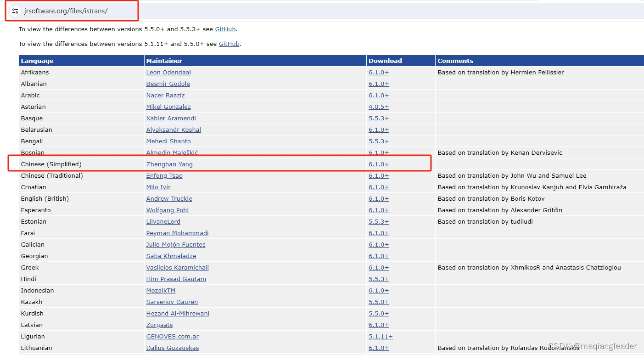Click the jrsoftware.org/files/istrans/ URL field
Screen dimensions: 644x355
coord(66,11)
